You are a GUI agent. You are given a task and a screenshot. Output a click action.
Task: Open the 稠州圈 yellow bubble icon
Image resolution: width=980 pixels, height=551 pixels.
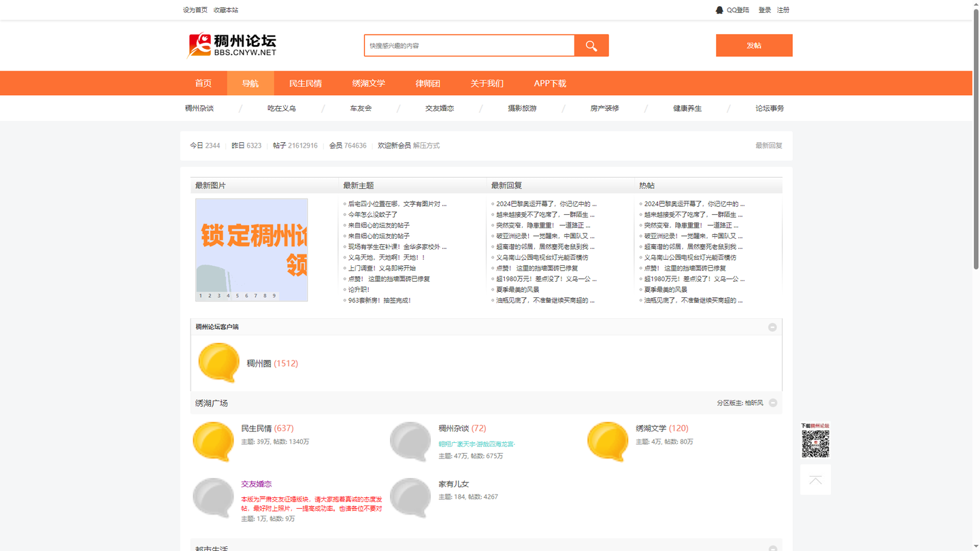(x=218, y=363)
